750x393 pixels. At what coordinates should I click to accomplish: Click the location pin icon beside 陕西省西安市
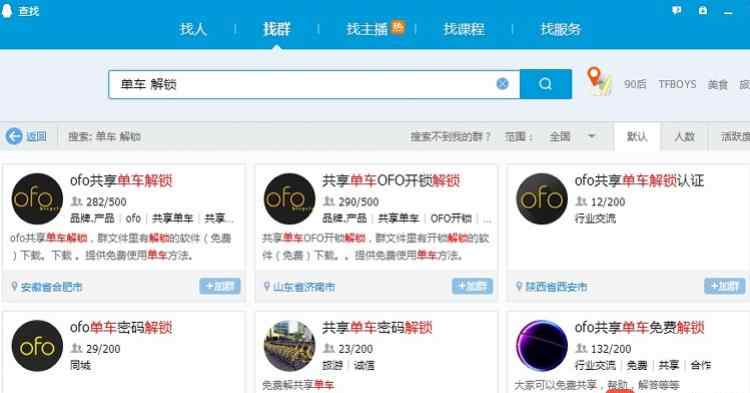519,286
